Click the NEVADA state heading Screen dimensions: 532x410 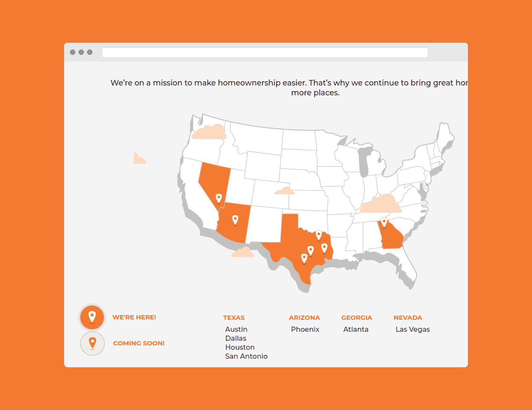408,318
